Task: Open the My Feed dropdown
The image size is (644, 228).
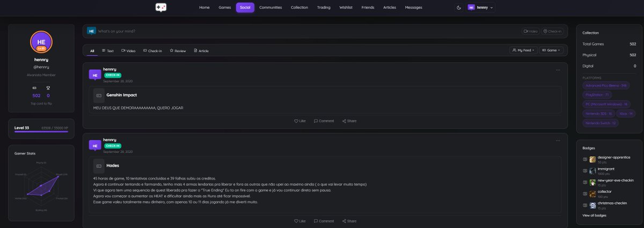Action: (523, 50)
